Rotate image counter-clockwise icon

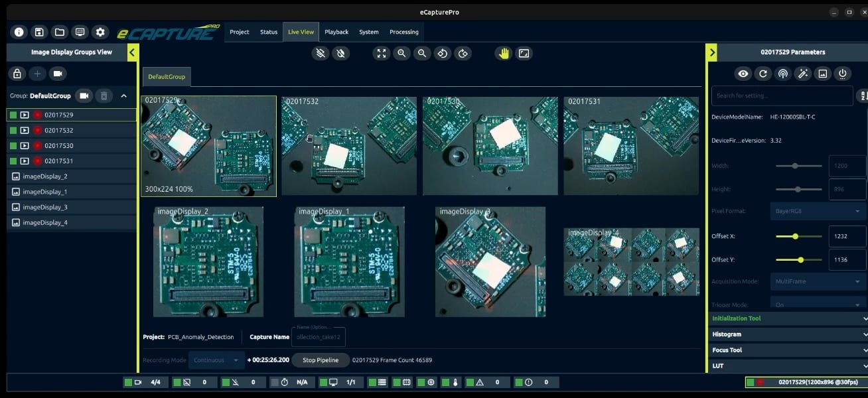(443, 54)
